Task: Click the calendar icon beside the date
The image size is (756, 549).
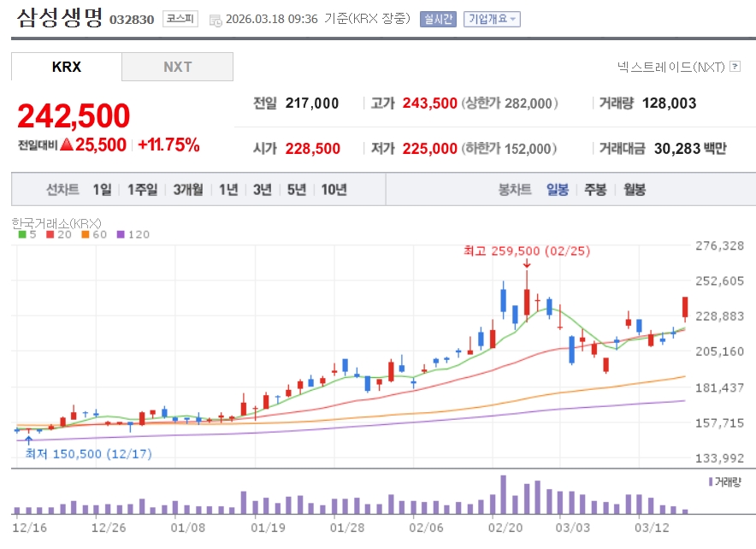Action: tap(215, 20)
